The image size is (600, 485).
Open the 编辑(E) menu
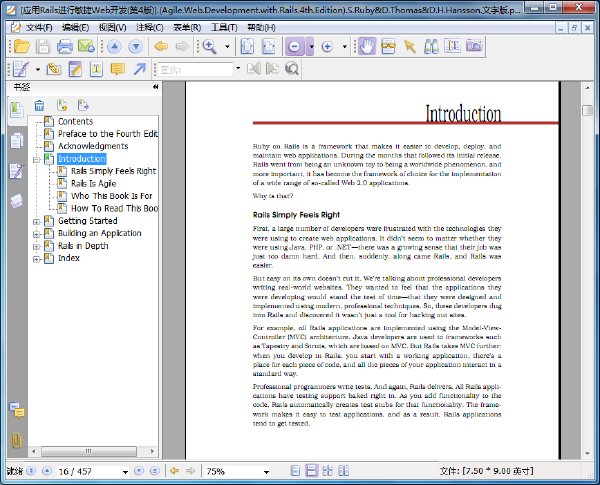pyautogui.click(x=75, y=28)
